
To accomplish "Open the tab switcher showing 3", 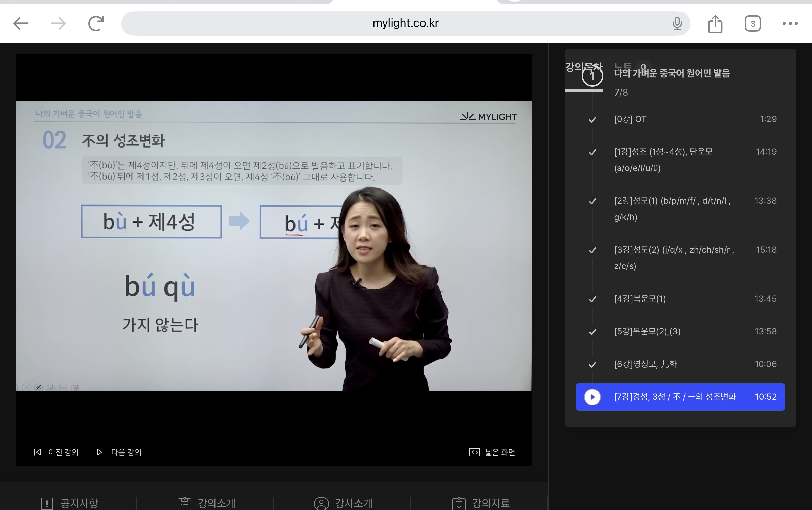I will pos(752,24).
